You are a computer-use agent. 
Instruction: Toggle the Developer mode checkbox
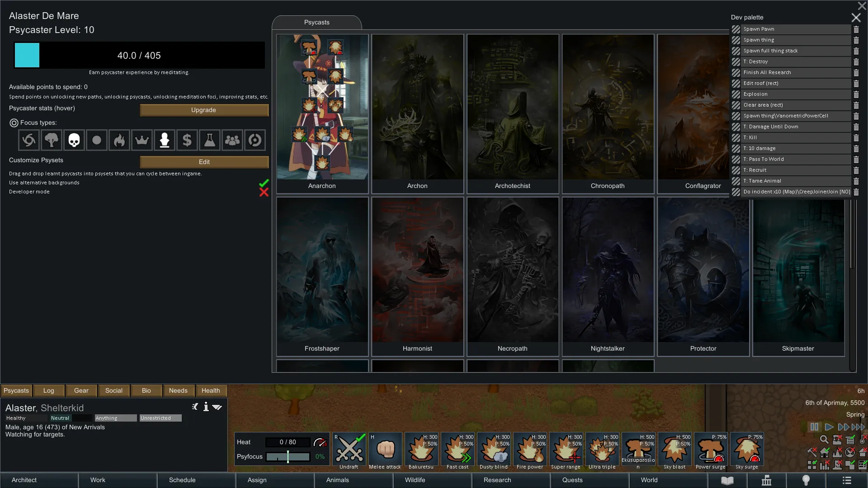pyautogui.click(x=264, y=192)
